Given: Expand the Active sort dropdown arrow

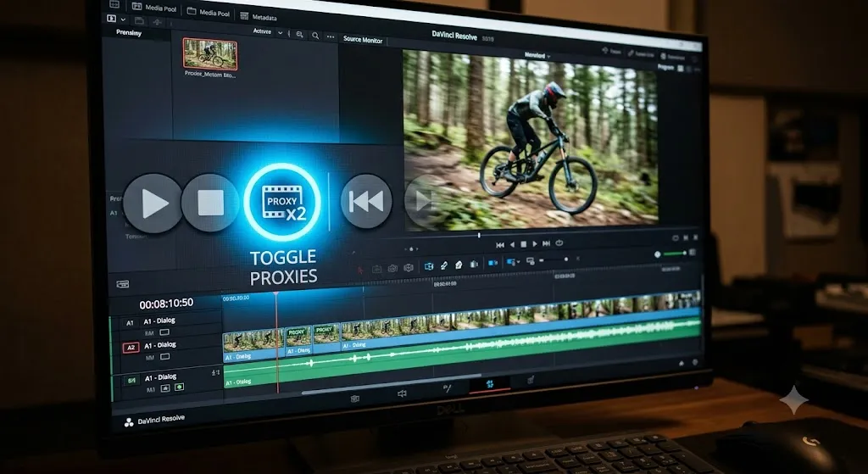Looking at the screenshot, I should [x=280, y=33].
